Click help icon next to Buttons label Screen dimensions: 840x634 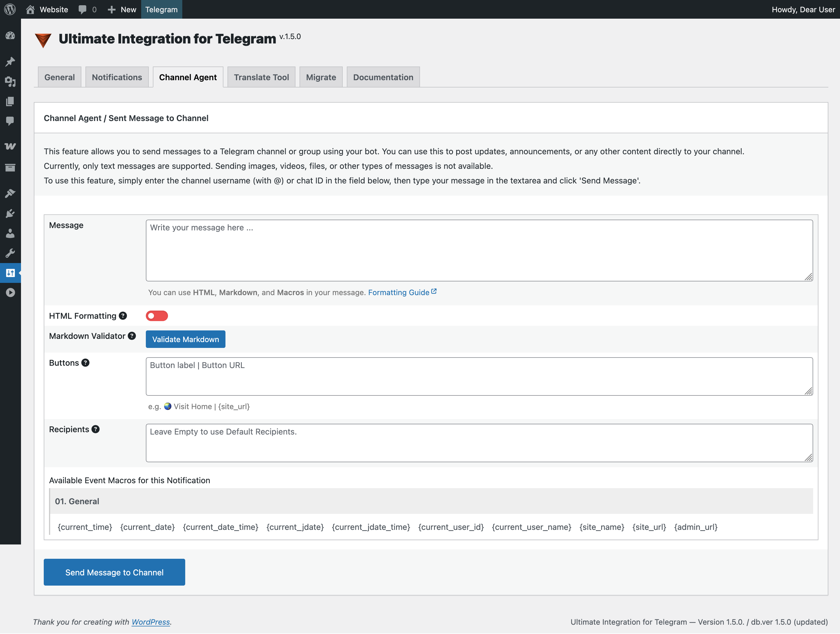point(85,362)
